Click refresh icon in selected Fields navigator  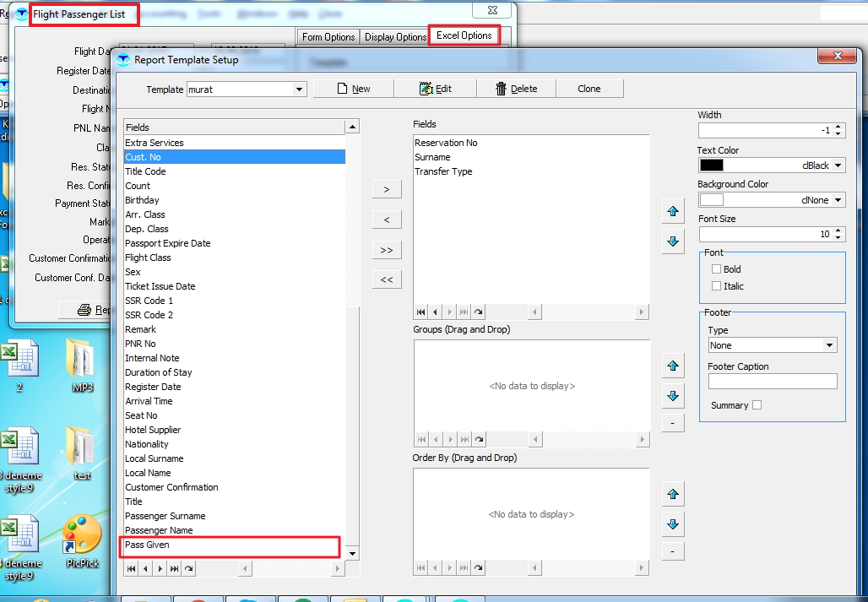pos(479,312)
